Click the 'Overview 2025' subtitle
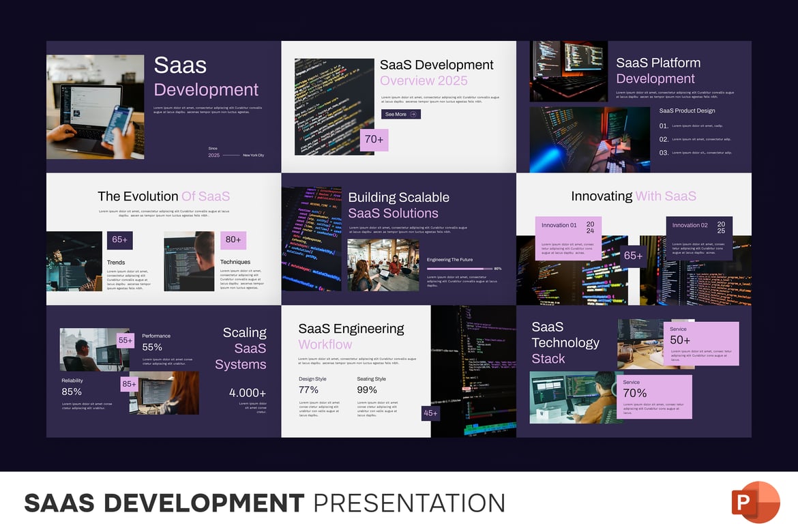Screen dimensions: 798x532 point(424,80)
